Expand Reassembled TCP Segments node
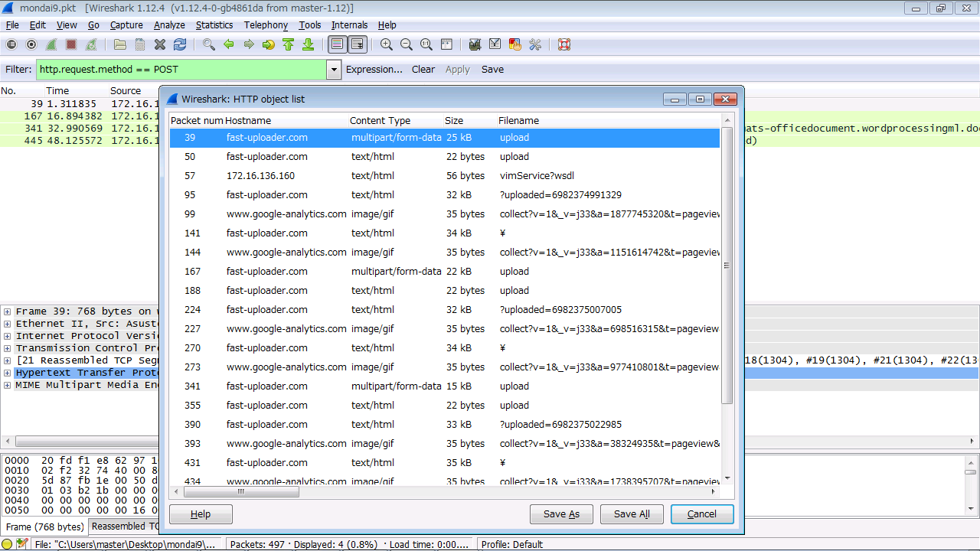This screenshot has height=551, width=980. point(8,360)
